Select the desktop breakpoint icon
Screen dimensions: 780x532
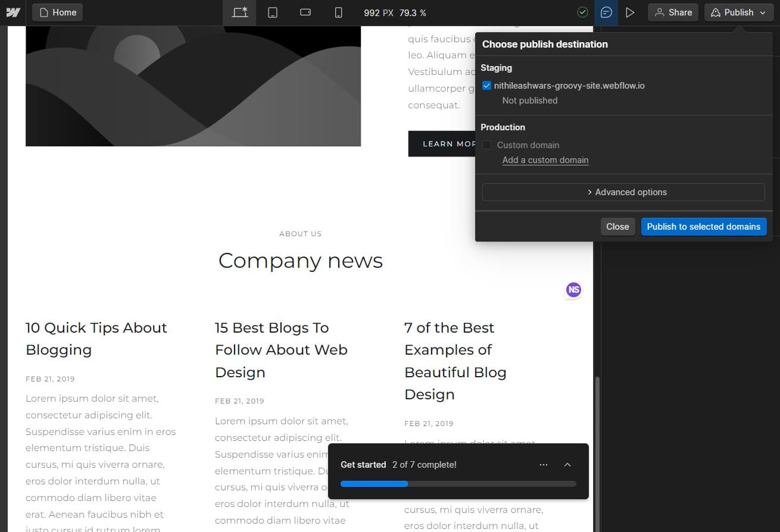pyautogui.click(x=239, y=12)
